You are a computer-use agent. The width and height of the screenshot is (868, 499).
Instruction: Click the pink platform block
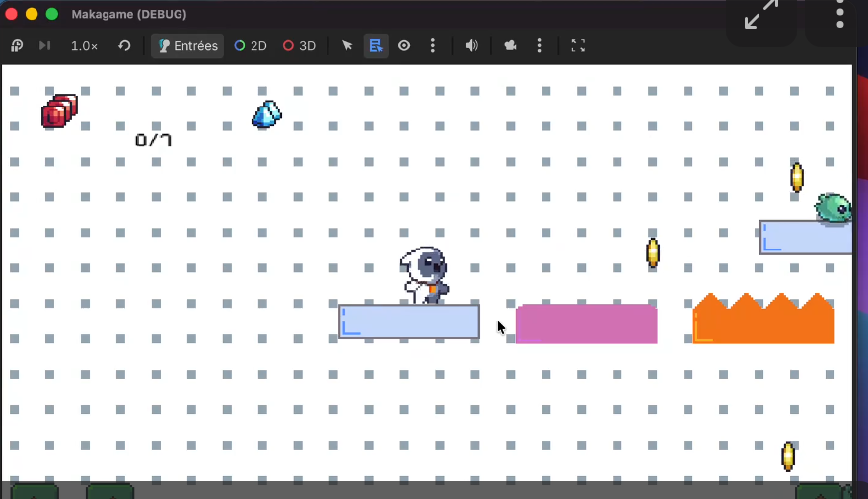point(586,323)
